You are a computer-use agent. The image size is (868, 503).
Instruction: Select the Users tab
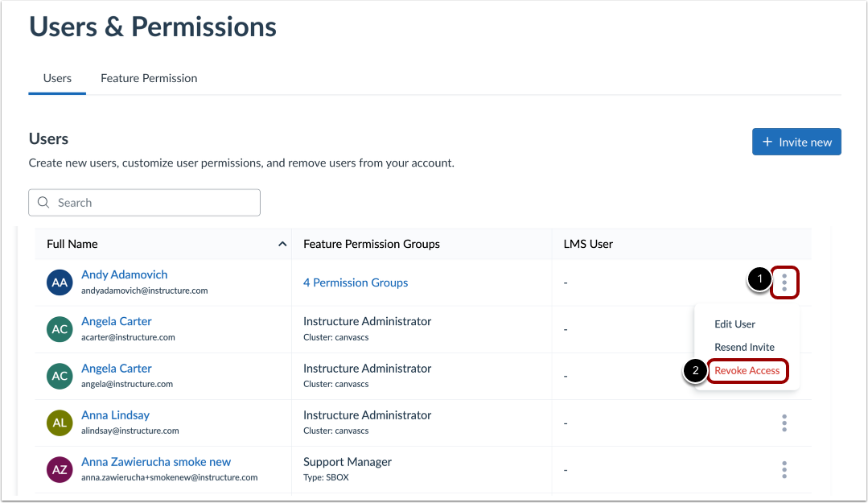[x=57, y=78]
